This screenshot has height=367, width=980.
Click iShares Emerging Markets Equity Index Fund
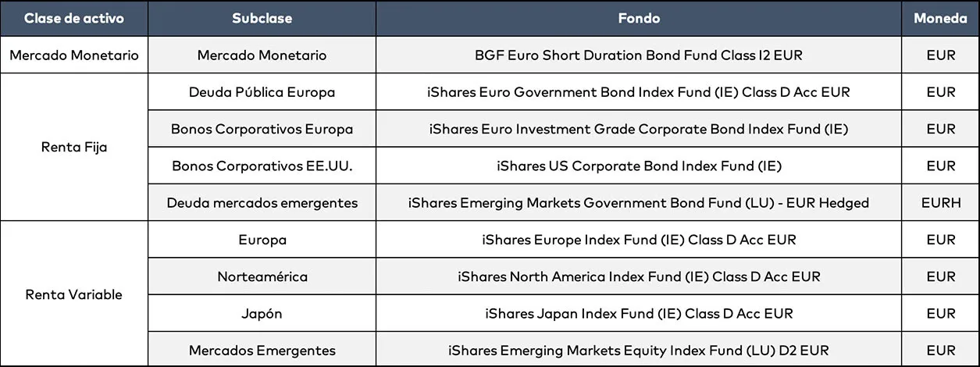(638, 351)
